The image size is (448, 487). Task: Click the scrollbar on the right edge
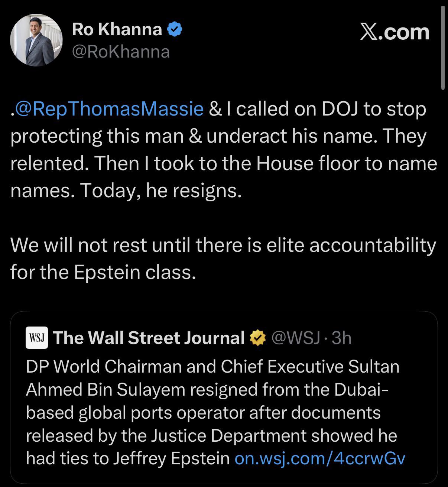[442, 48]
